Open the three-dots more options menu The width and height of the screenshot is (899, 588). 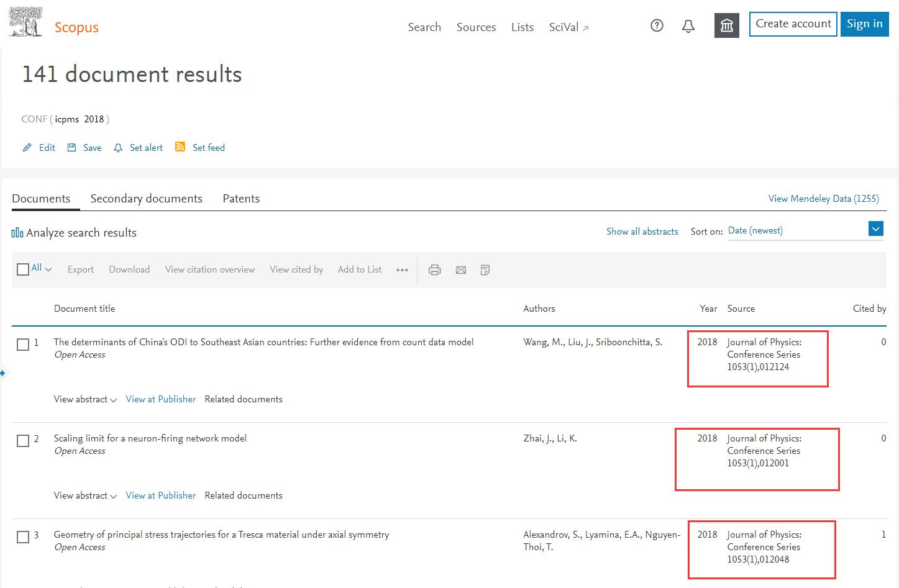[402, 269]
